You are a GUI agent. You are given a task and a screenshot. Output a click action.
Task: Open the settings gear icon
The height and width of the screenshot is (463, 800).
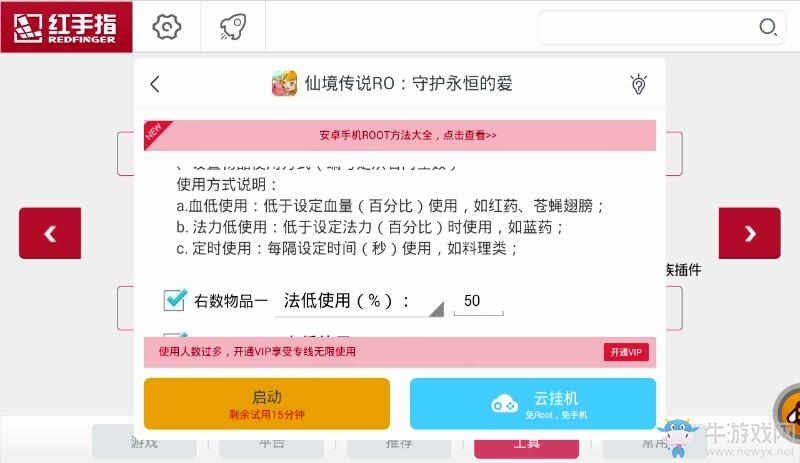167,27
